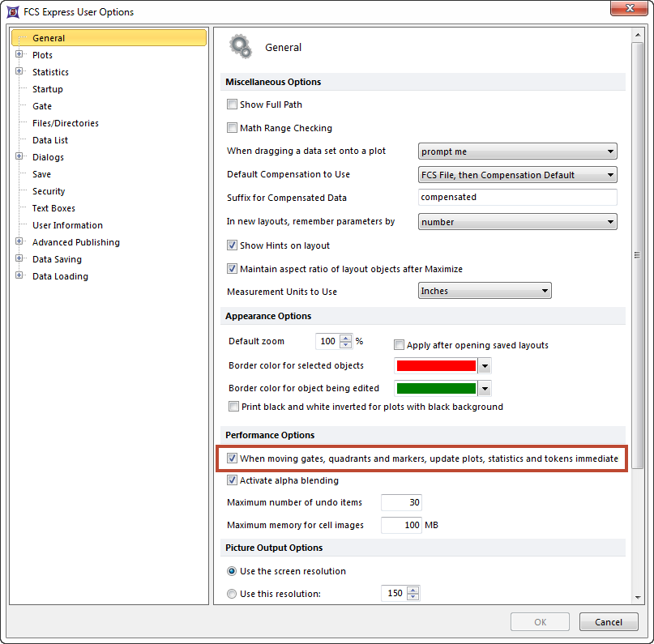Uncheck Show Hints on layout

pos(233,245)
